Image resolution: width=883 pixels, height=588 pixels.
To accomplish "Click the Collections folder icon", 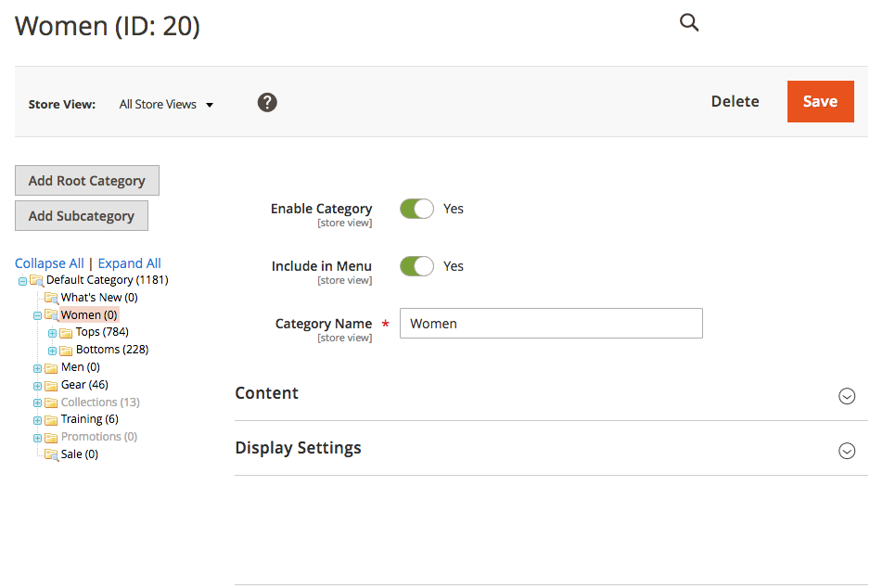I will (51, 403).
